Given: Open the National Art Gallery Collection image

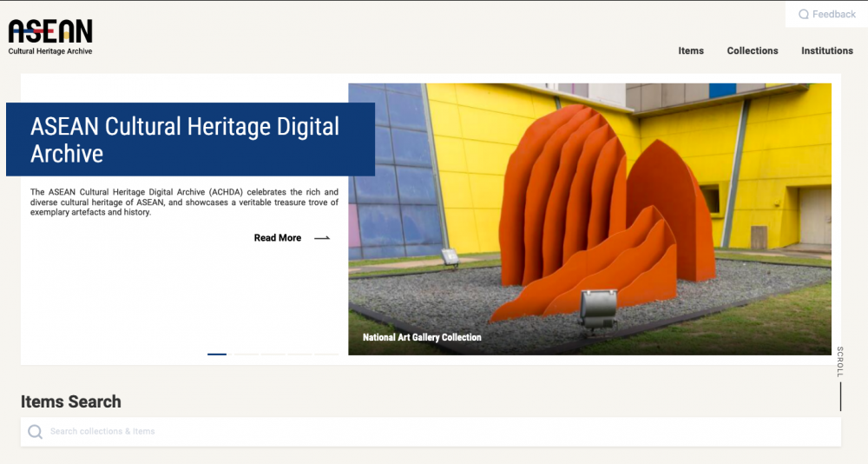Looking at the screenshot, I should 589,219.
